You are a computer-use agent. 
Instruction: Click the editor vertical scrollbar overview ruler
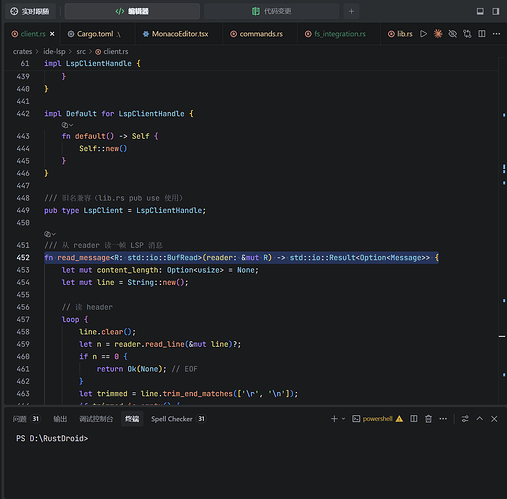click(x=502, y=231)
